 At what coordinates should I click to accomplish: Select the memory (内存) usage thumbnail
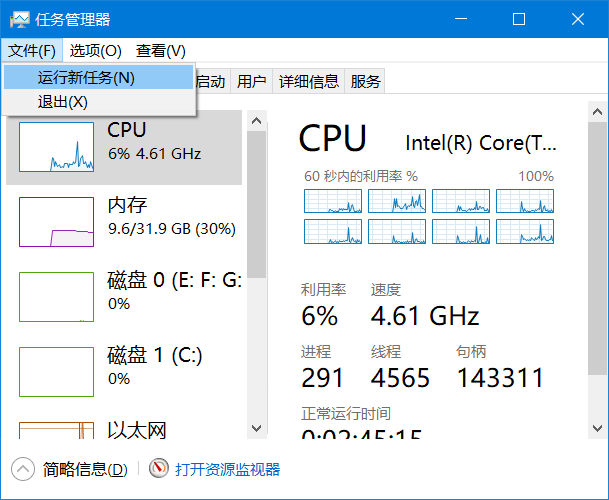57,221
